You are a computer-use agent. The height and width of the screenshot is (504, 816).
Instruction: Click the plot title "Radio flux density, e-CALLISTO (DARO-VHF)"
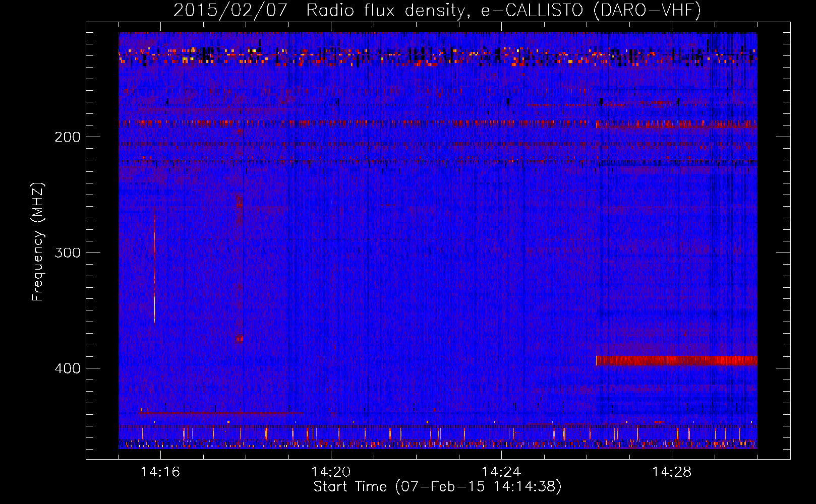tap(503, 10)
